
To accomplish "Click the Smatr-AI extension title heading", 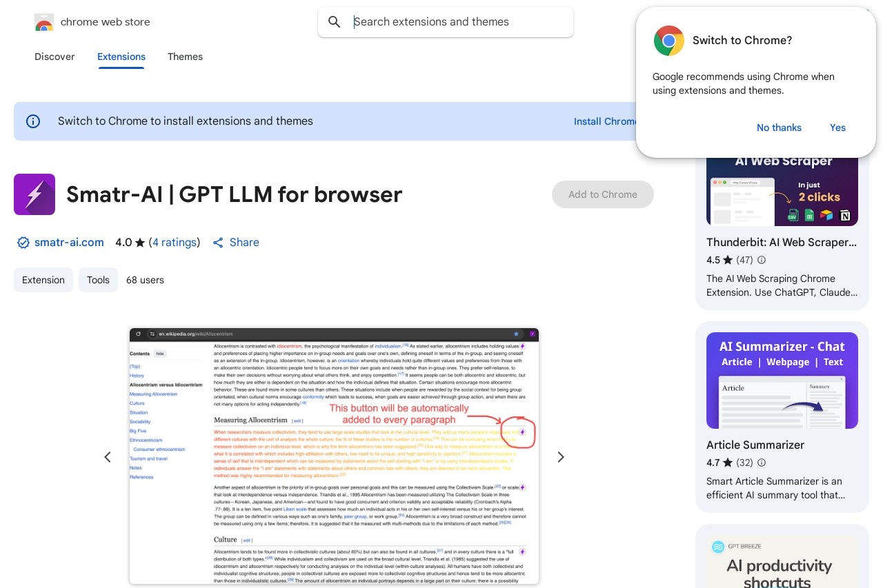I will click(234, 194).
